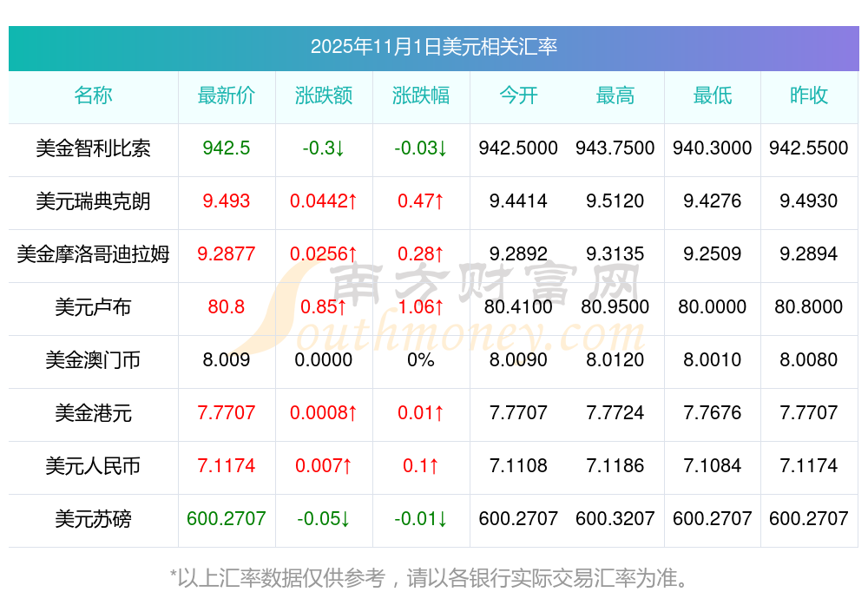Click the 美金摩洛哥迪拉姆 row label

click(x=93, y=254)
